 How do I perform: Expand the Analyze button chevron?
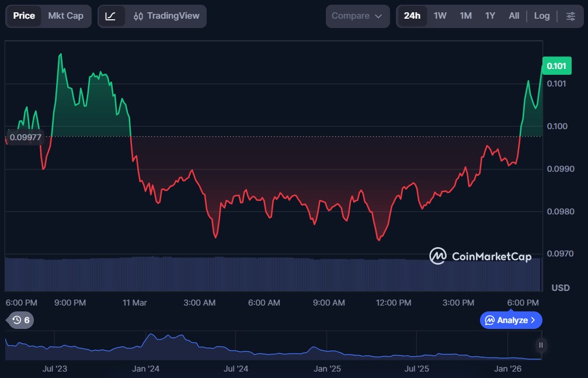point(532,320)
